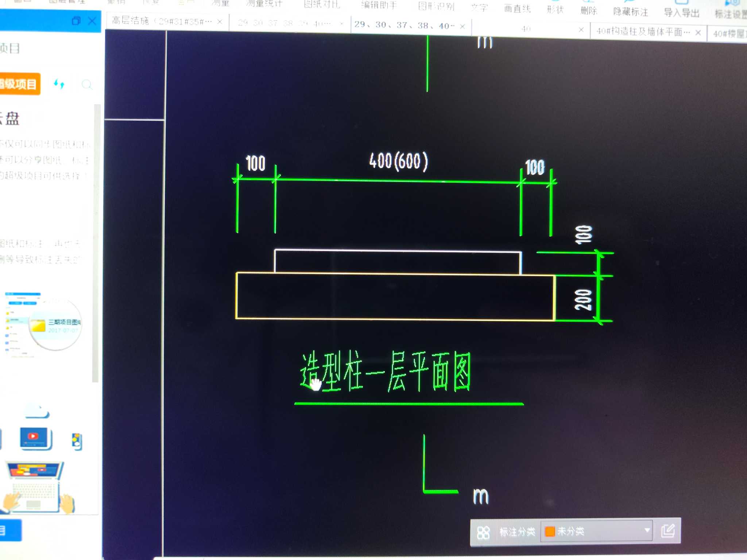Close the tab labeled 40
The width and height of the screenshot is (747, 560).
[x=581, y=30]
